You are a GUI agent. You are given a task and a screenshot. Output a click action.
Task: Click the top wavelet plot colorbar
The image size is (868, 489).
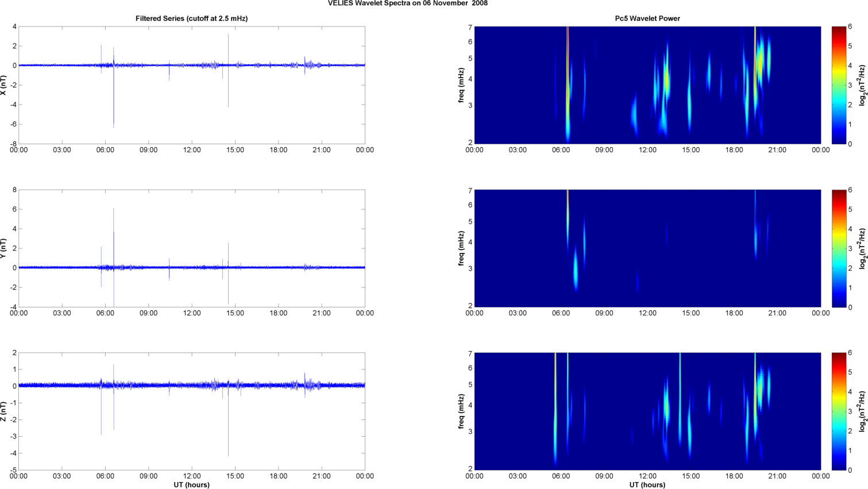point(839,85)
